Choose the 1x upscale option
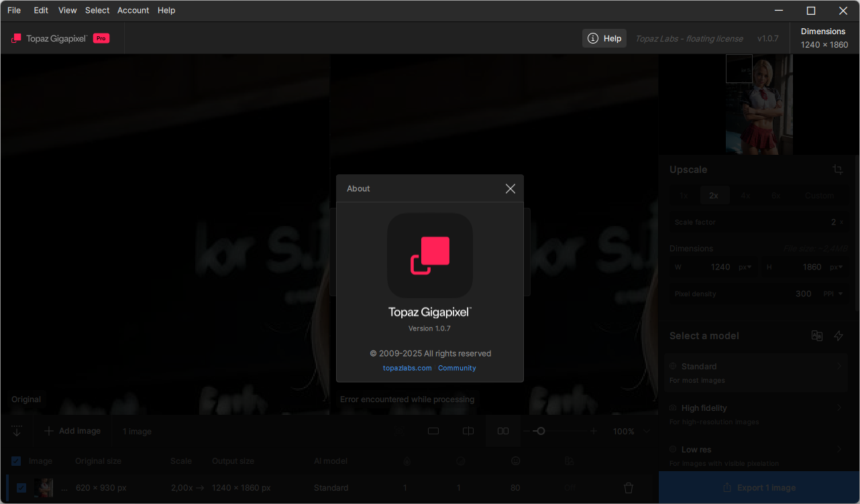 point(684,196)
